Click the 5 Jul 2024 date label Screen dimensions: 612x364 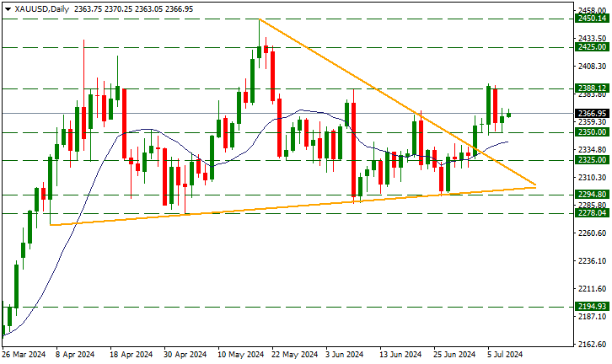click(x=505, y=355)
